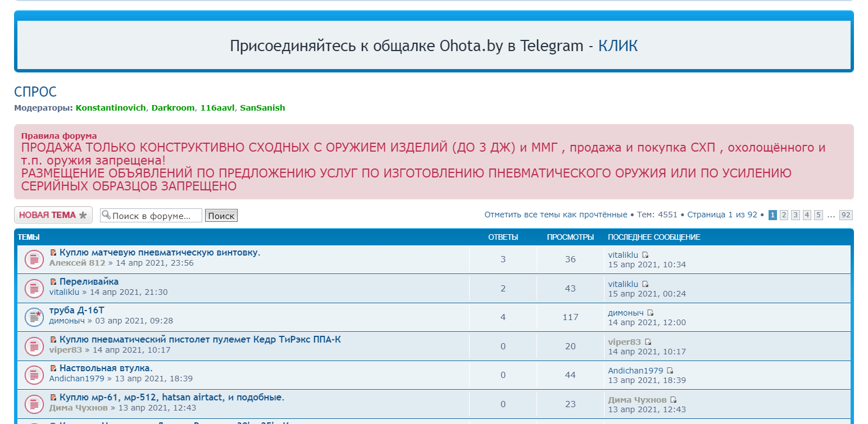Open author Дима Чухнов under Куплю мр-61 title
The height and width of the screenshot is (424, 868).
[x=79, y=408]
